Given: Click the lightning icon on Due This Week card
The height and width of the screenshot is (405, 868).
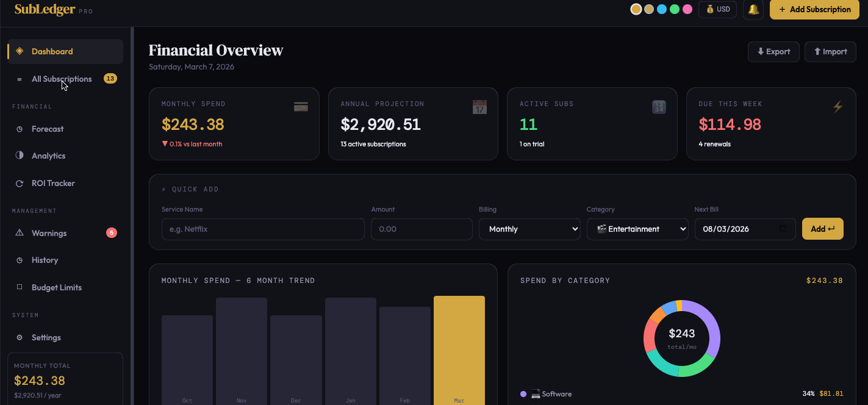Looking at the screenshot, I should [x=838, y=106].
